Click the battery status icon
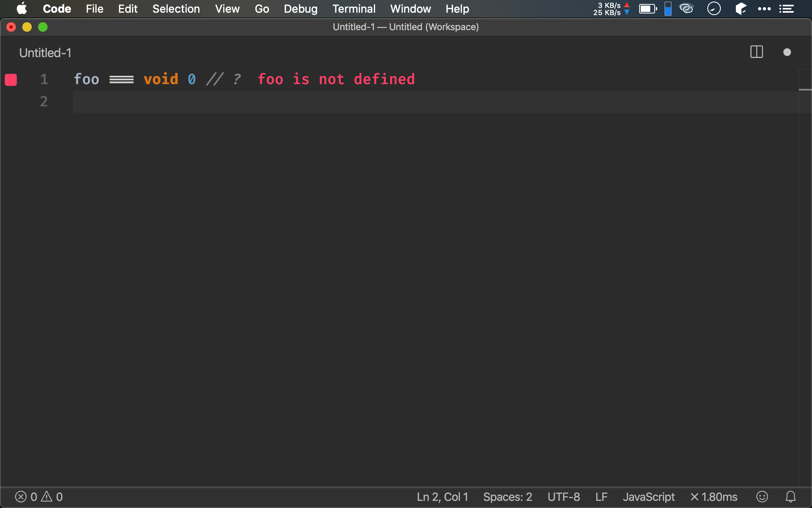Image resolution: width=812 pixels, height=508 pixels. pyautogui.click(x=648, y=9)
